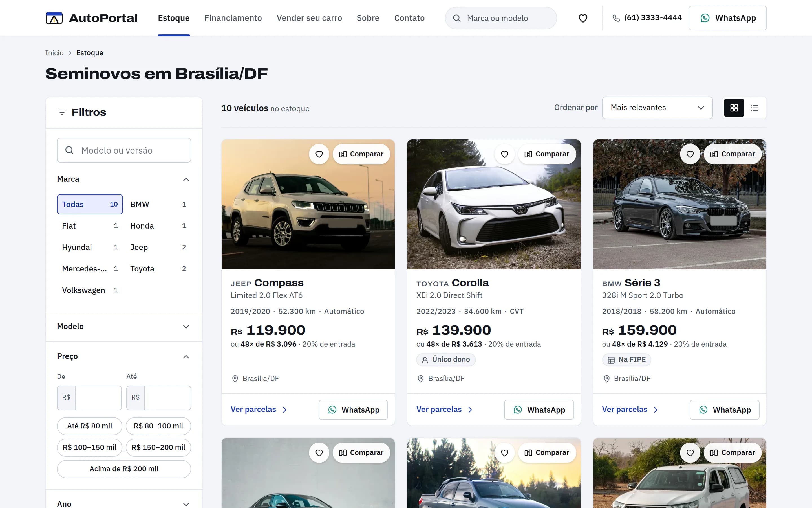The width and height of the screenshot is (812, 508).
Task: Collapse the Marca filter section
Action: (x=124, y=179)
